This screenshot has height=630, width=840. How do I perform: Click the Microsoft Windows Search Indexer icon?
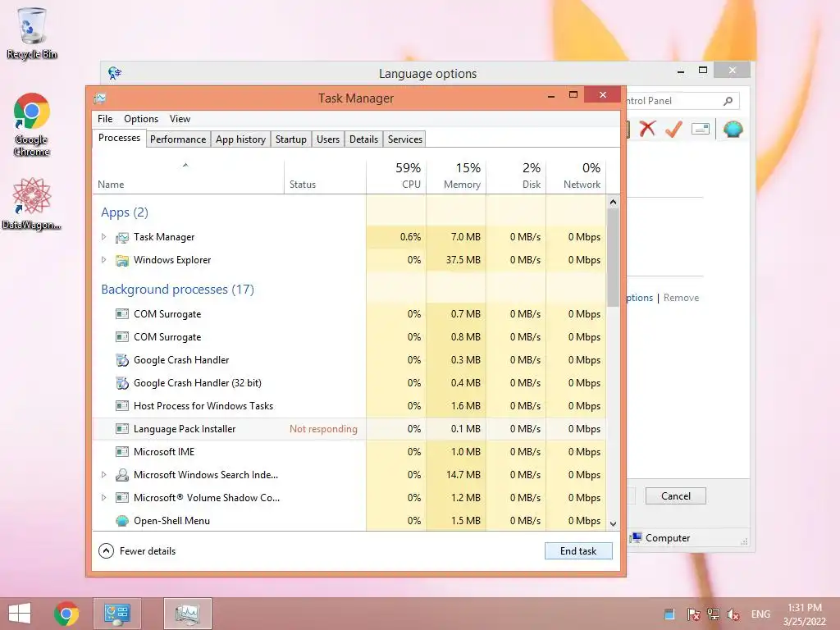tap(122, 475)
